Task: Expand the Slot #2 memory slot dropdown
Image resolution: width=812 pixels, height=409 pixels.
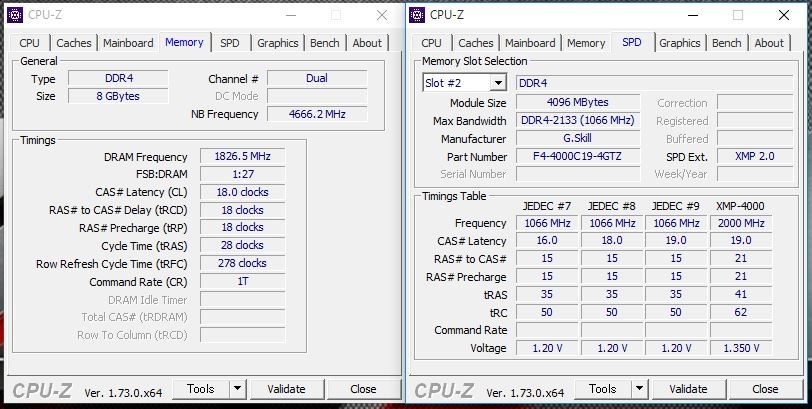Action: [x=498, y=83]
